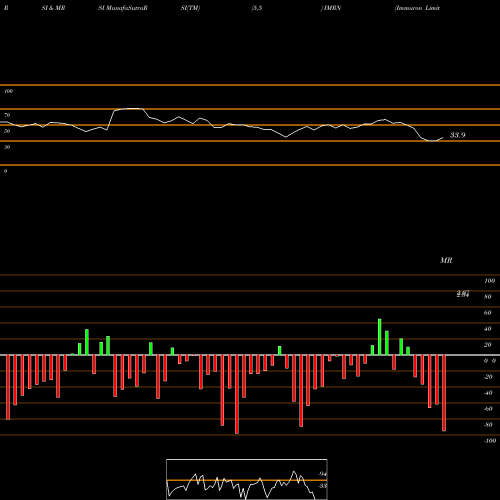Click the value 94 in the mini chart
500x500 pixels.
[322, 474]
